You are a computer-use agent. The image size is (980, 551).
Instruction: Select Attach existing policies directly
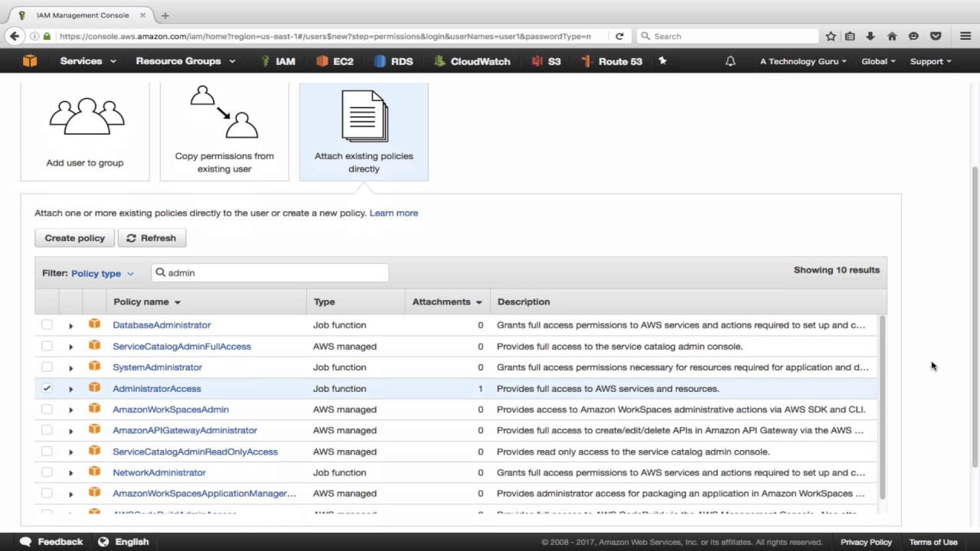[364, 132]
